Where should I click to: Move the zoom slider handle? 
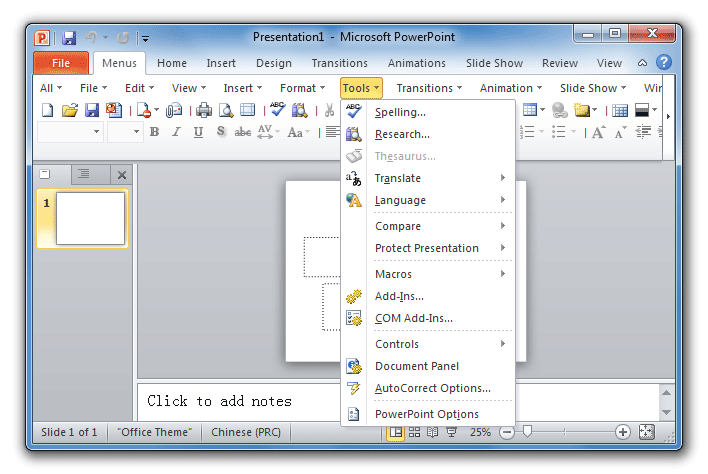tap(527, 432)
